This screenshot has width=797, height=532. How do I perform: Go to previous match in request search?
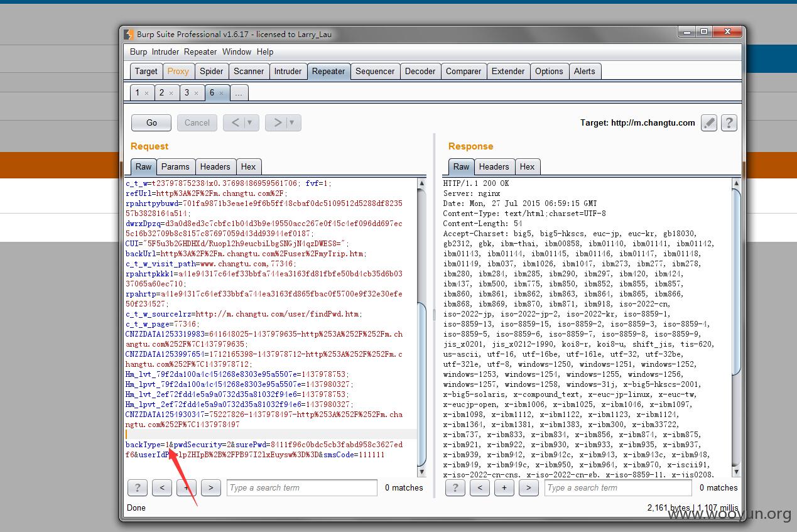162,487
